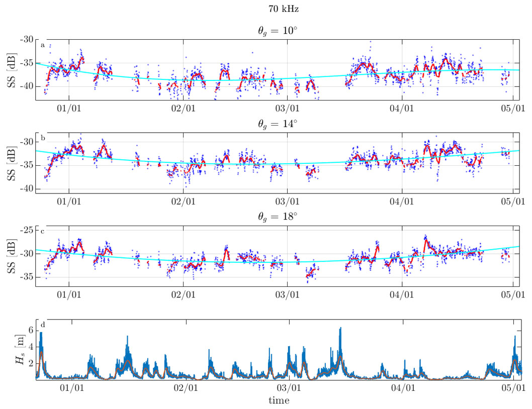Screen dimensions: 532x409
Task: Click the 04/01 date tick under panel c
Action: pos(401,294)
